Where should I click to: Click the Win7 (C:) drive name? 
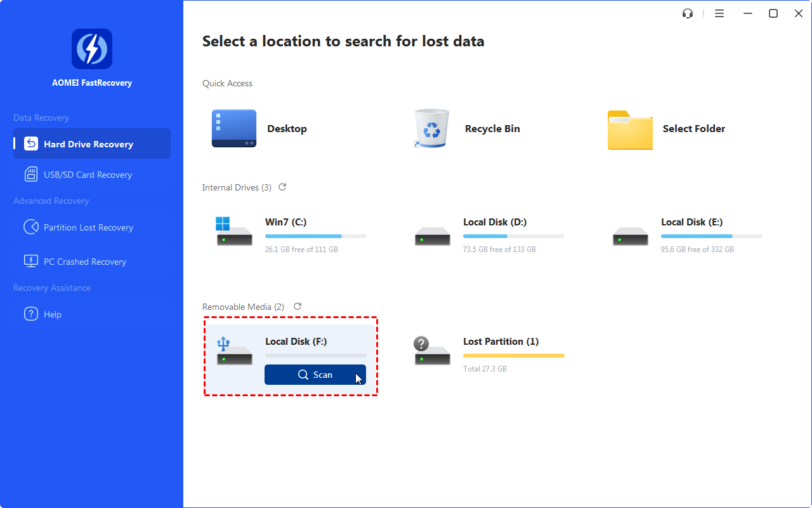(286, 222)
